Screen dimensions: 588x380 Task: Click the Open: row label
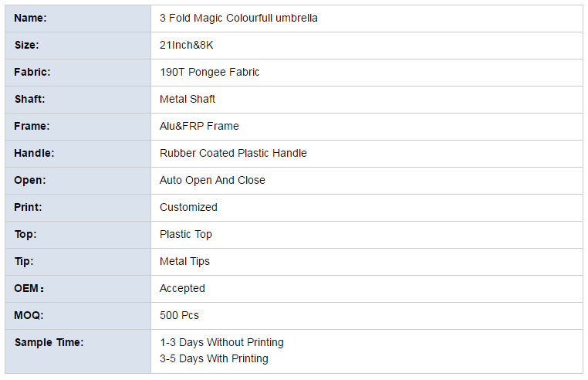pos(78,181)
